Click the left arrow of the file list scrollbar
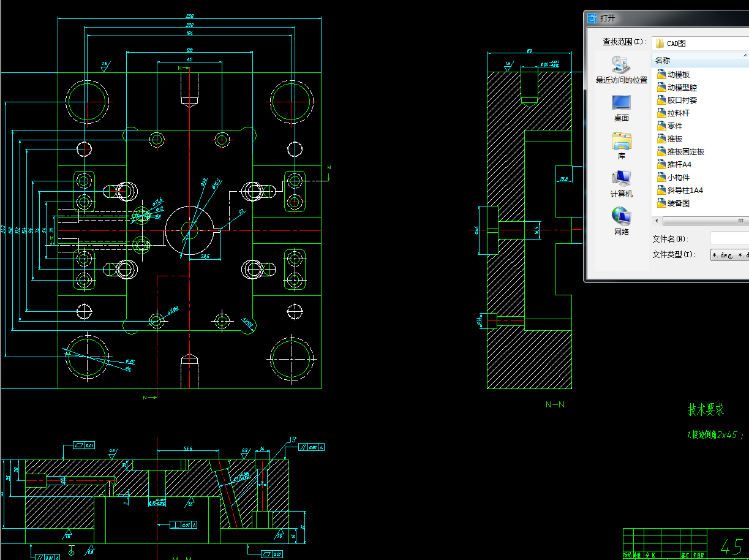The height and width of the screenshot is (560, 749). point(657,221)
